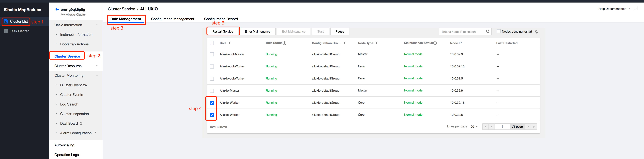Open the Help Documentation link
The image size is (644, 159).
tap(612, 9)
